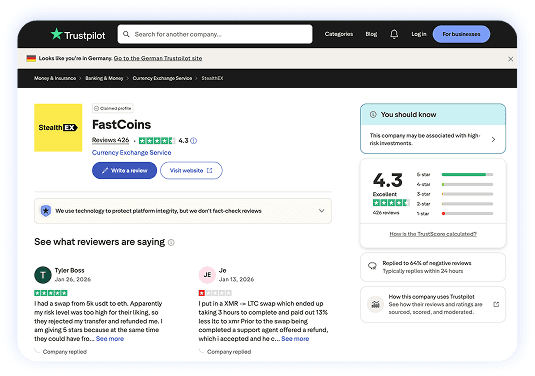Click the Jan 13, 2026 review date
The width and height of the screenshot is (535, 376).
pos(236,279)
